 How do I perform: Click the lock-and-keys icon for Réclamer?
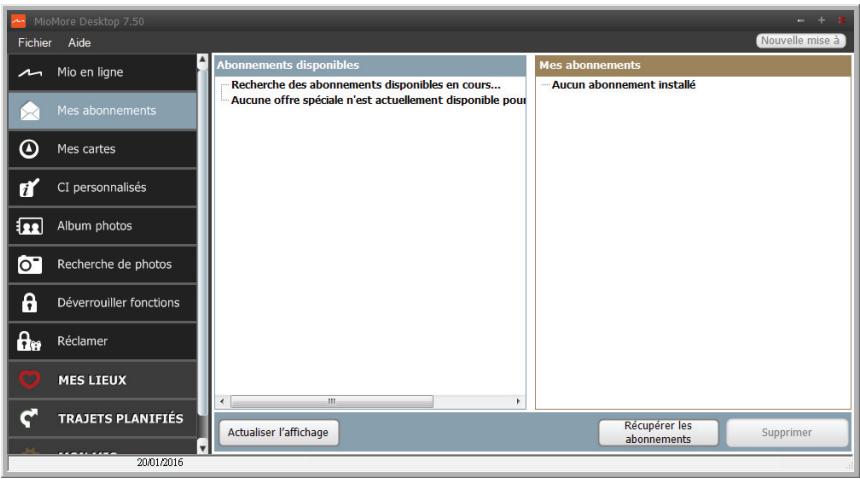point(29,341)
